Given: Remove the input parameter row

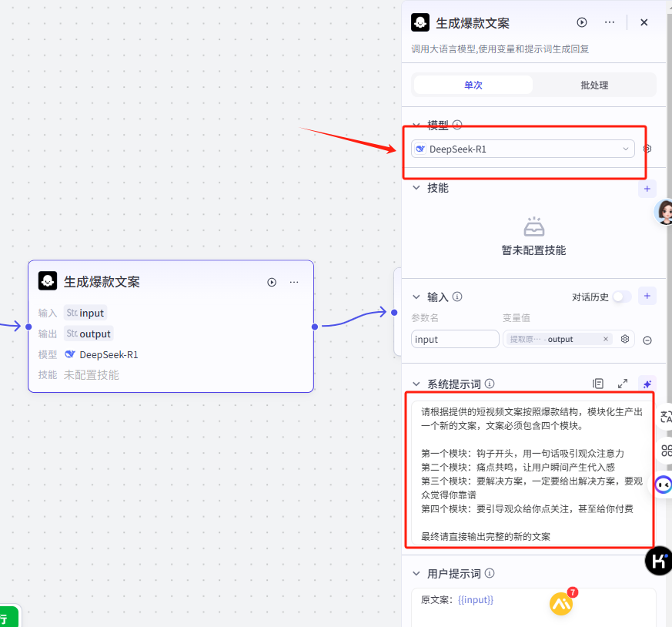Looking at the screenshot, I should pyautogui.click(x=647, y=340).
